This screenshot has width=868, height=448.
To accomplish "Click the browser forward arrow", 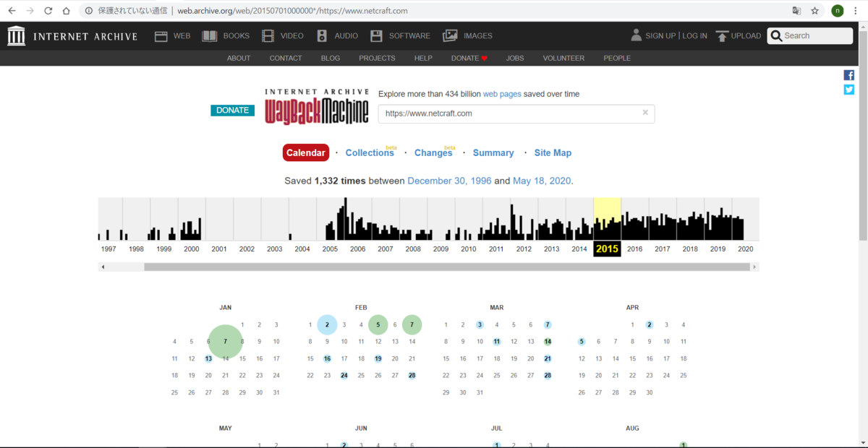I will pos(30,11).
